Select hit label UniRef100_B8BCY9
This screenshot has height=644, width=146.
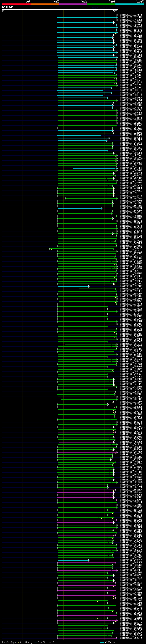[x=131, y=115]
